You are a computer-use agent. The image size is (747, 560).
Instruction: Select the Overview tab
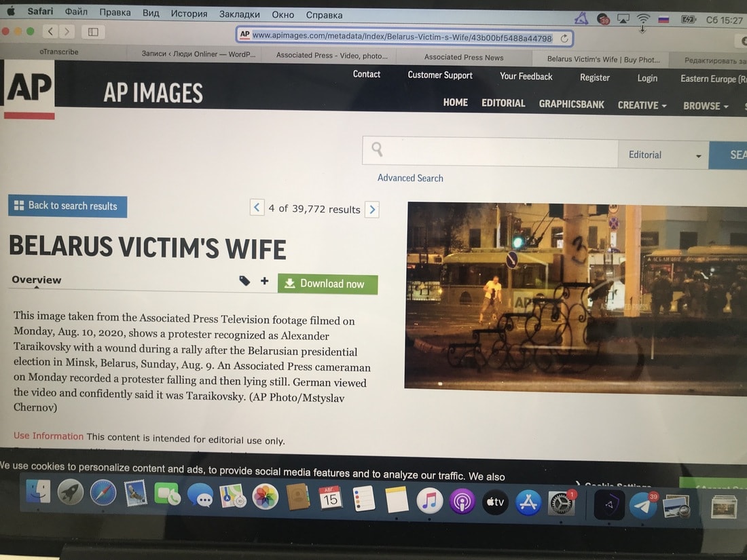[x=37, y=280]
